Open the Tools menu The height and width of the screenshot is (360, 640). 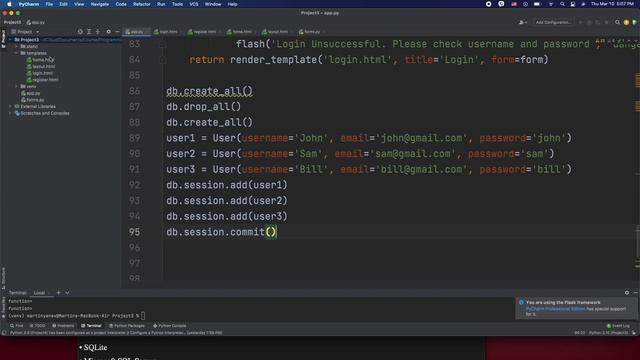(x=177, y=4)
